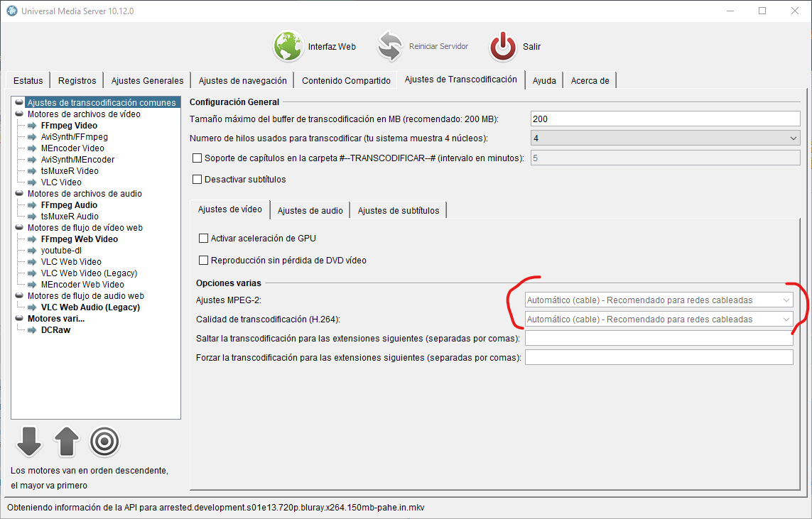Select youtube-dl in the engines tree
This screenshot has height=519, width=812.
pyautogui.click(x=61, y=251)
